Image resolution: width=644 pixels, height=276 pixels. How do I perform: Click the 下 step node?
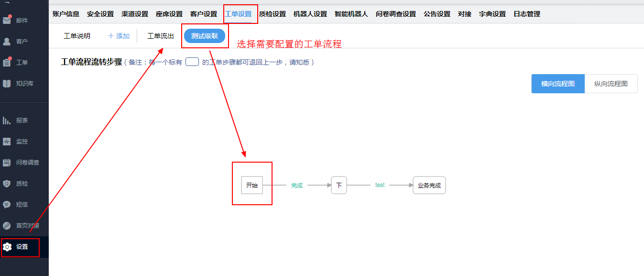339,185
